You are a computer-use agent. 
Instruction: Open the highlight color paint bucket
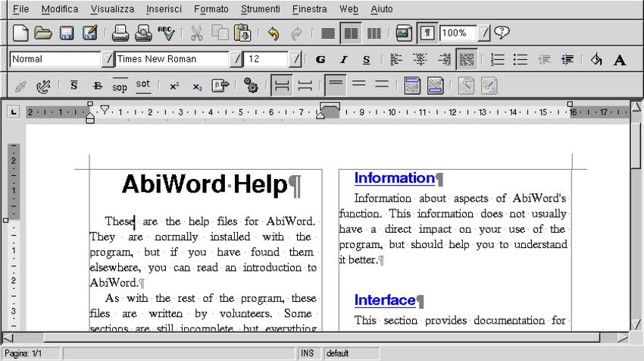596,60
